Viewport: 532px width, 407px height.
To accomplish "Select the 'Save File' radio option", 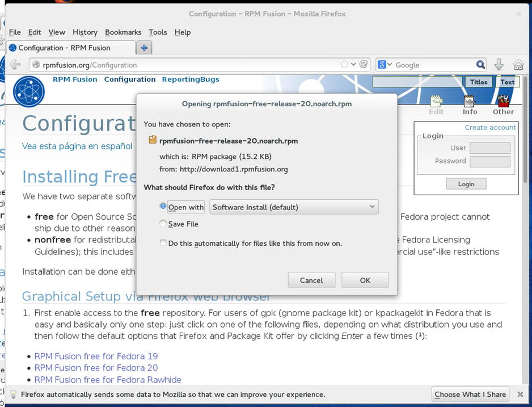I will tap(163, 224).
